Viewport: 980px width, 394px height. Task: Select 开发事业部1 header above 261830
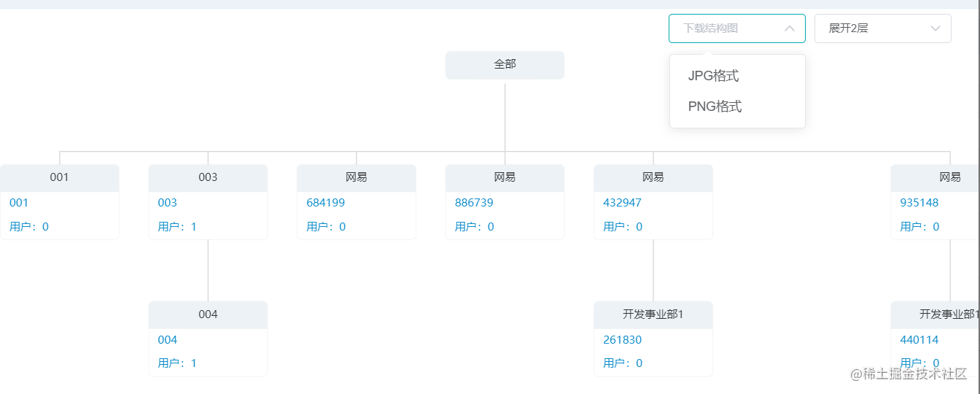click(x=653, y=314)
